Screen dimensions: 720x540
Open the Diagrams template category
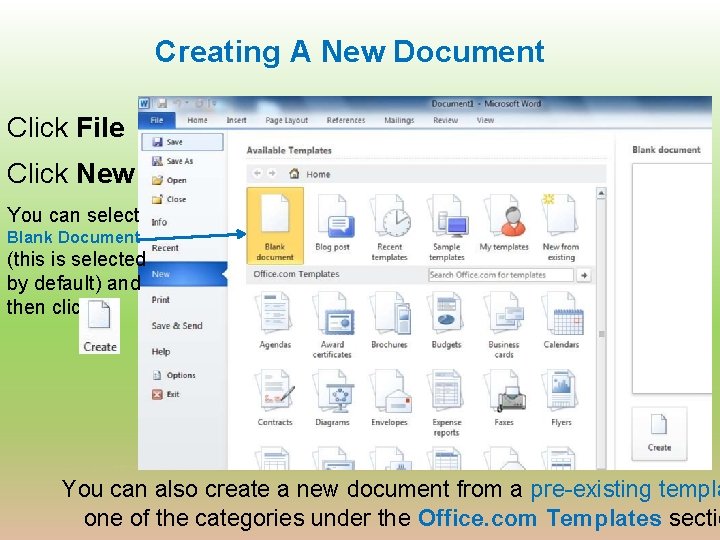[x=332, y=398]
